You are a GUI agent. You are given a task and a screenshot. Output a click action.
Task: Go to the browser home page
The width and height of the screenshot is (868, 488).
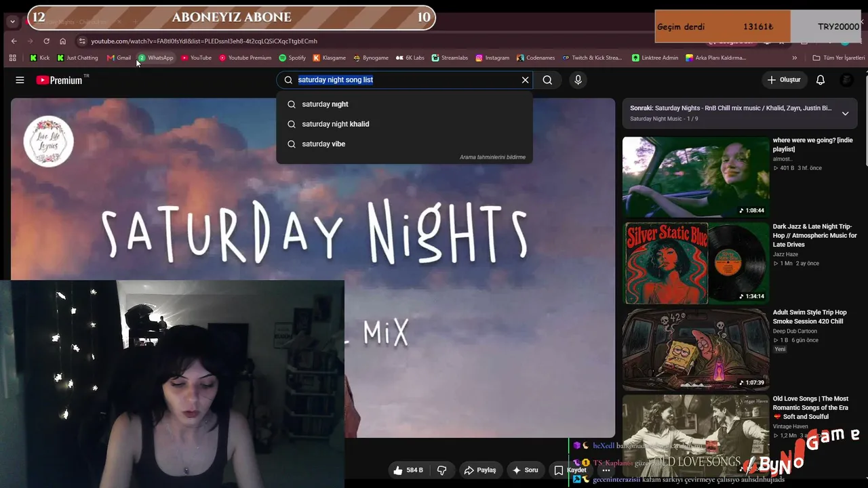click(62, 41)
